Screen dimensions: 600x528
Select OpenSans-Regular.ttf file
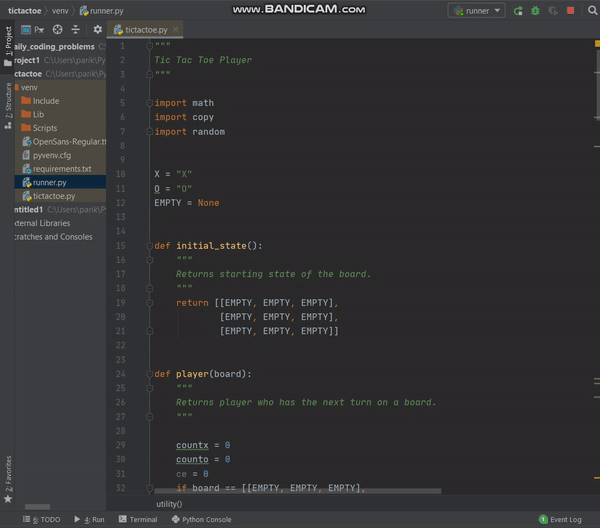60,142
